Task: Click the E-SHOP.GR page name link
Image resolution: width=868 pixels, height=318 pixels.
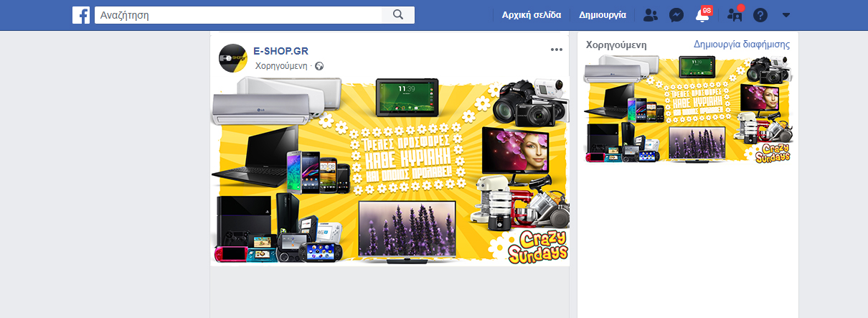Action: coord(281,50)
